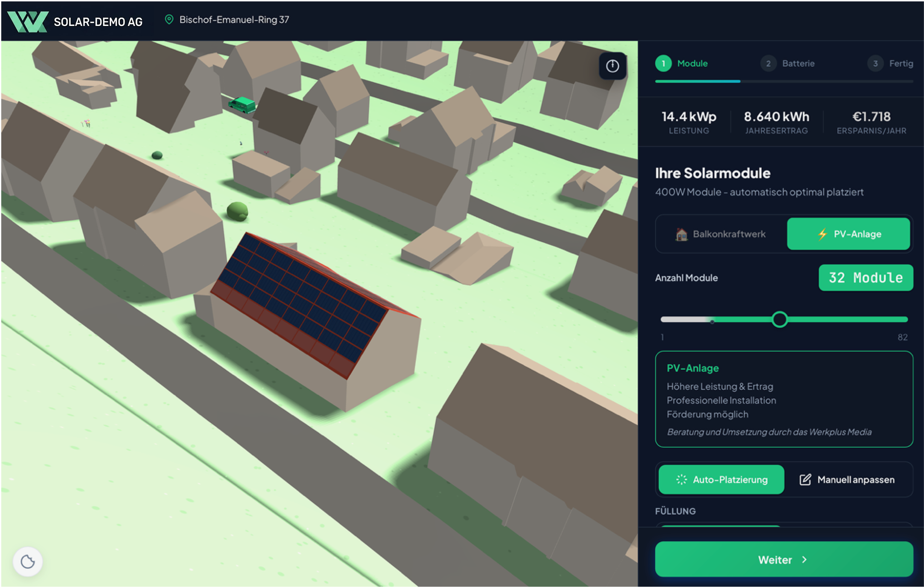
Task: Click the location pin icon beside address
Action: coord(169,19)
